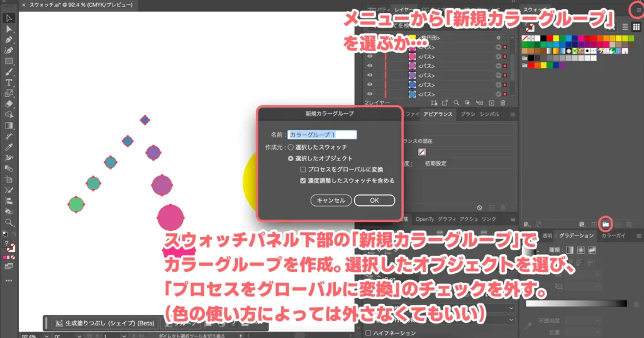Image resolution: width=644 pixels, height=338 pixels.
Task: Open the zoom level dropdown at 92.4%
Action: coord(46,335)
